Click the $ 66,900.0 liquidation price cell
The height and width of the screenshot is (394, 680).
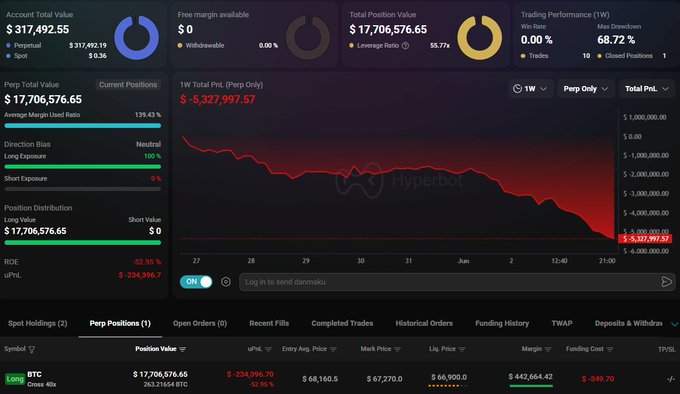[x=449, y=377]
